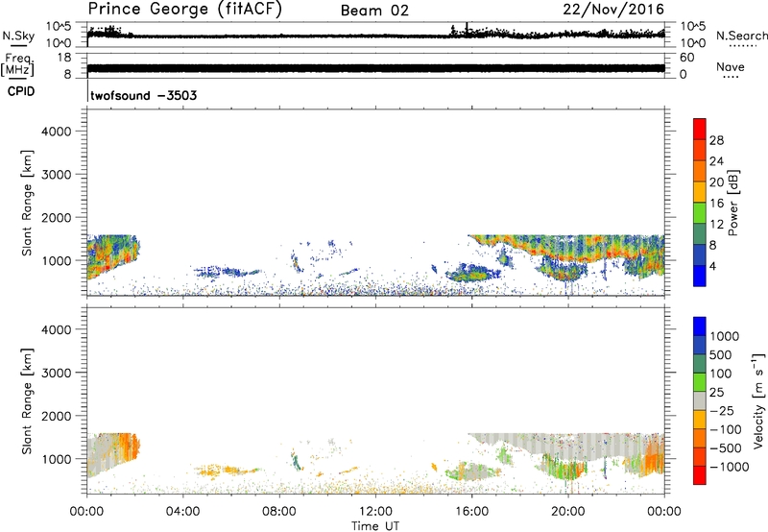Click the CPID row label
The image size is (768, 532).
pos(21,91)
